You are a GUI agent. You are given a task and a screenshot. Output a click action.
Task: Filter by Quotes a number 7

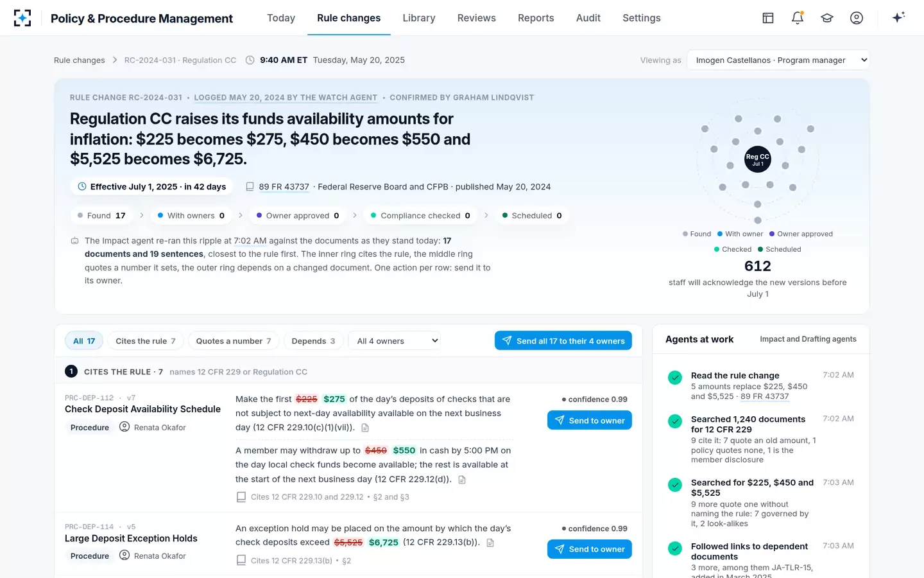point(234,341)
